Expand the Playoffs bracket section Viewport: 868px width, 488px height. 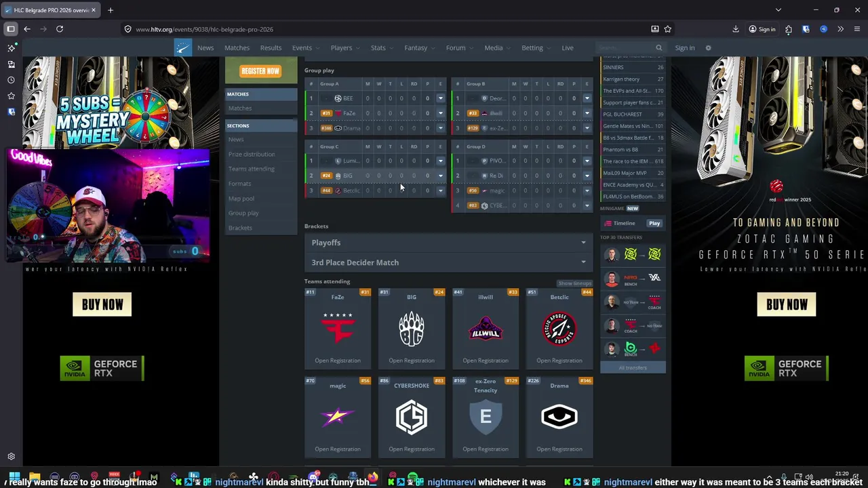(449, 243)
